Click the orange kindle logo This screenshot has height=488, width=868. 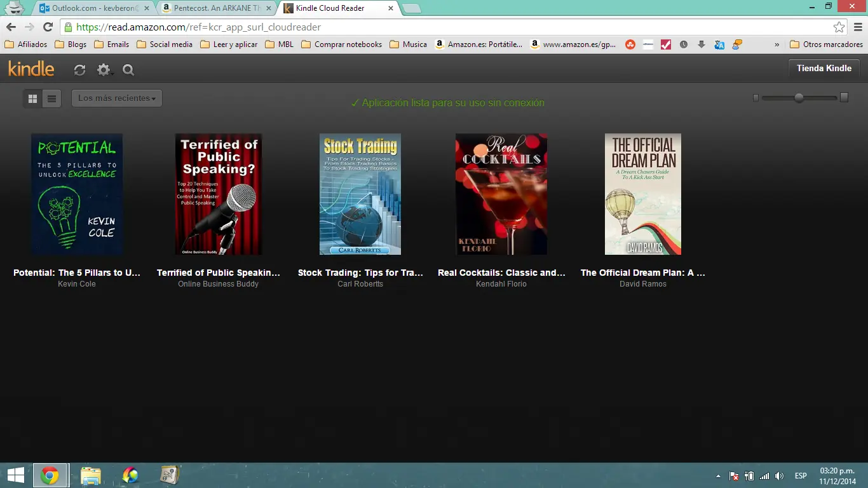pos(31,68)
